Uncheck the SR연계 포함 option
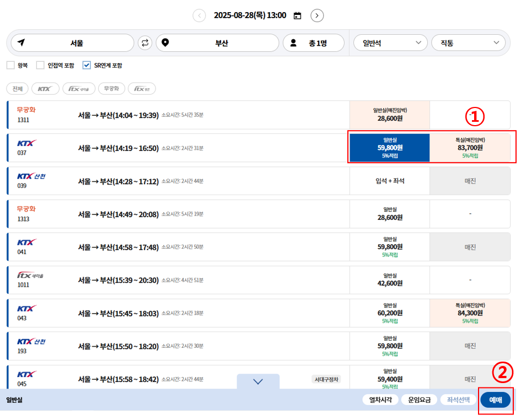This screenshot has height=420, width=521. [x=87, y=64]
